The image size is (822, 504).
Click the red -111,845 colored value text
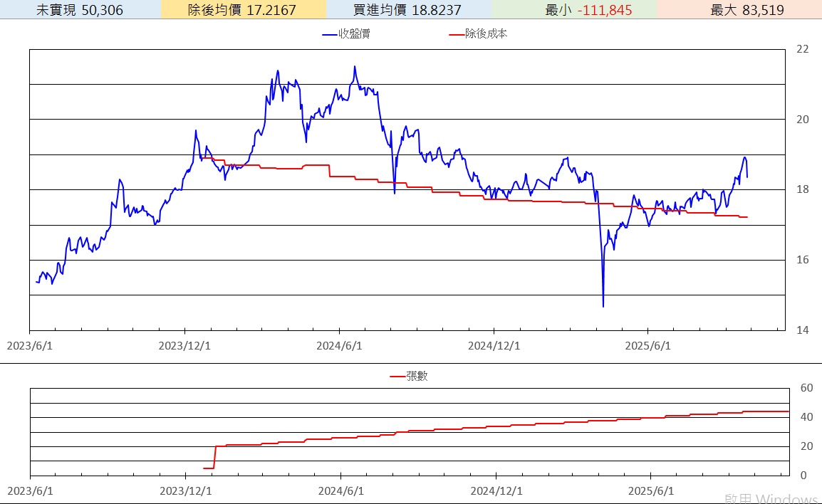(603, 10)
